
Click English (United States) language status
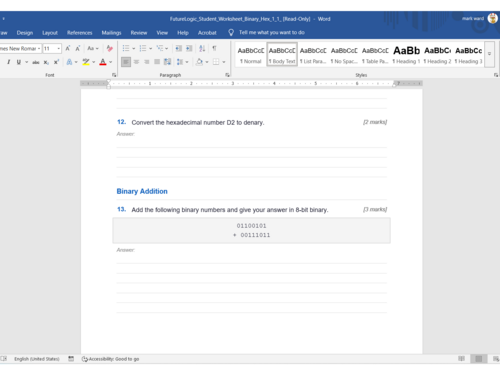tap(37, 359)
